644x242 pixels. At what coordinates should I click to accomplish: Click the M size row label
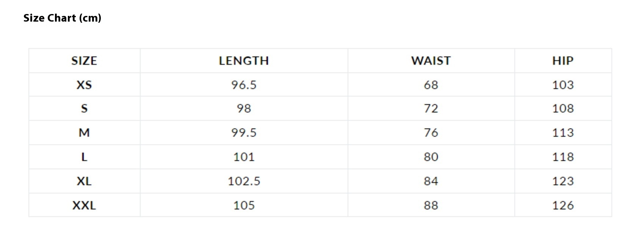point(84,133)
